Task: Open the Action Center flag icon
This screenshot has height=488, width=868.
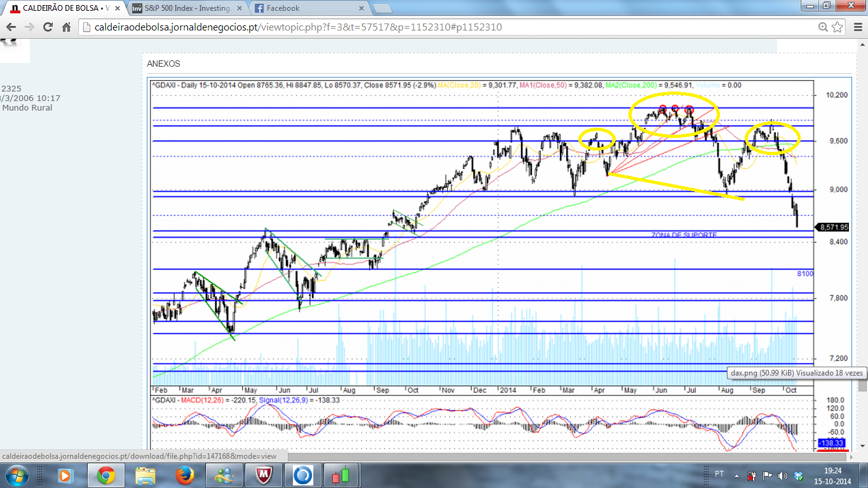Action: tap(767, 475)
